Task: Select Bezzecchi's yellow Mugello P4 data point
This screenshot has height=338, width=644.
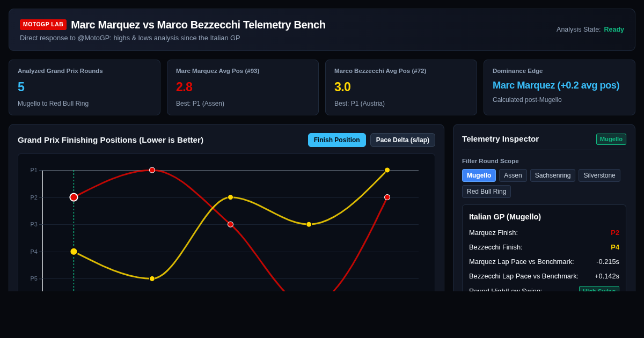Action: point(74,252)
